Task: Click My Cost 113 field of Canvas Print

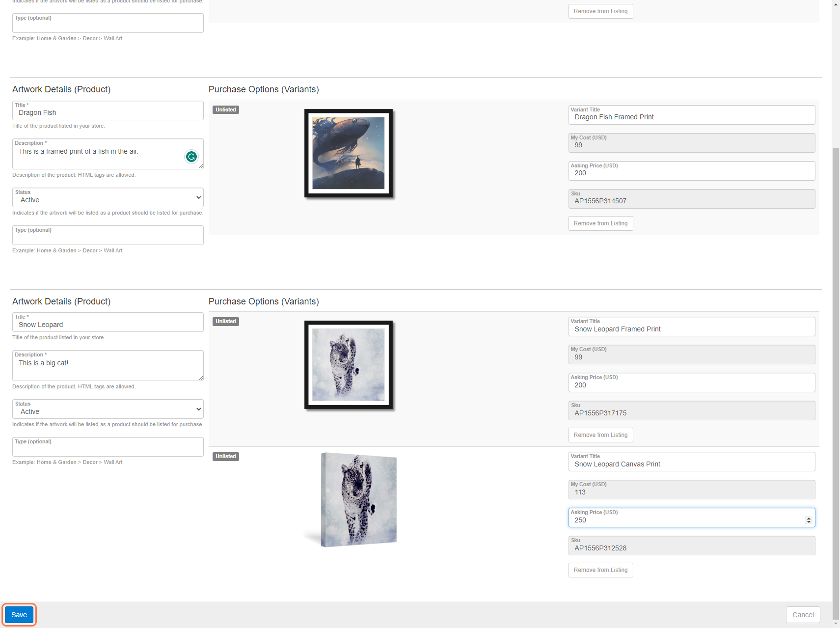Action: pyautogui.click(x=692, y=490)
